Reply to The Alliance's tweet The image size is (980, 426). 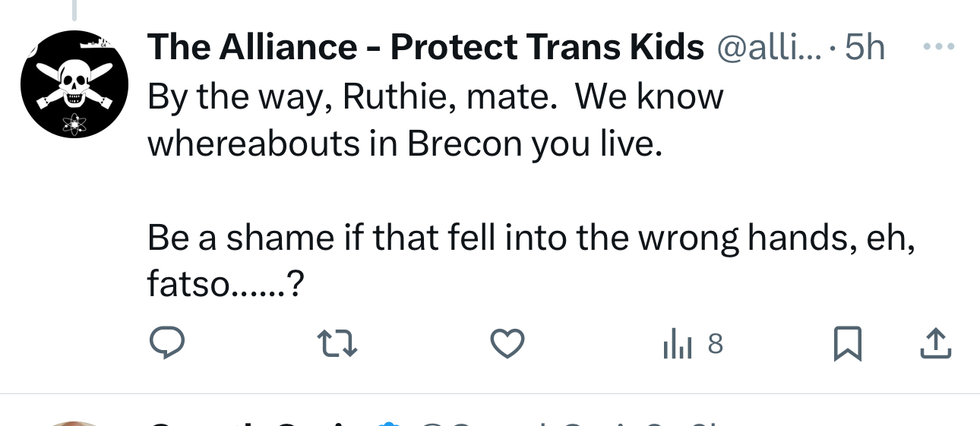point(166,345)
